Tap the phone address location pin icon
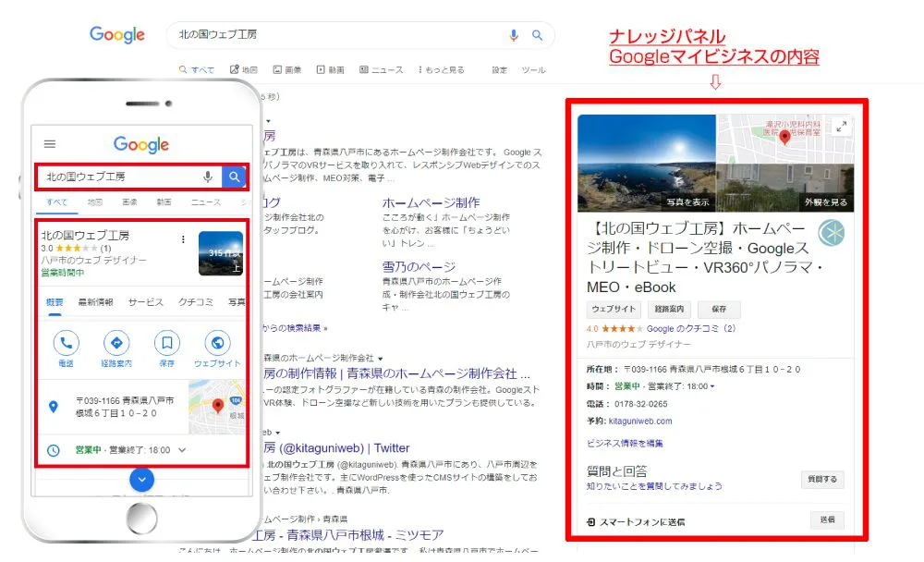The width and height of the screenshot is (924, 562). click(x=54, y=407)
